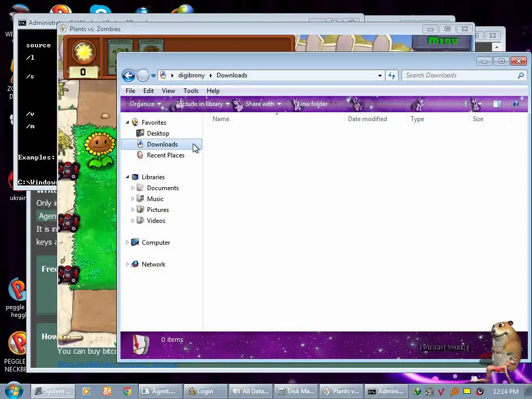
Task: Open the Help menu
Action: (213, 90)
